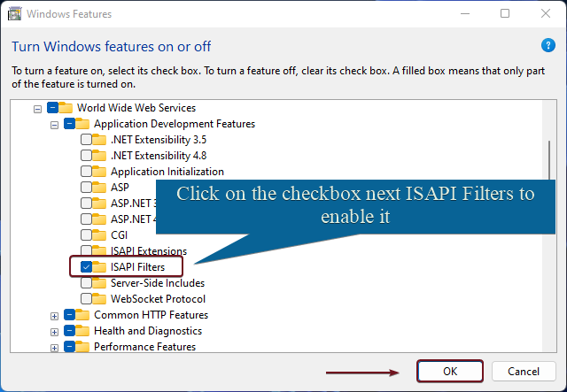Image resolution: width=567 pixels, height=392 pixels.
Task: Click the Server-Side Includes folder icon
Action: point(99,282)
